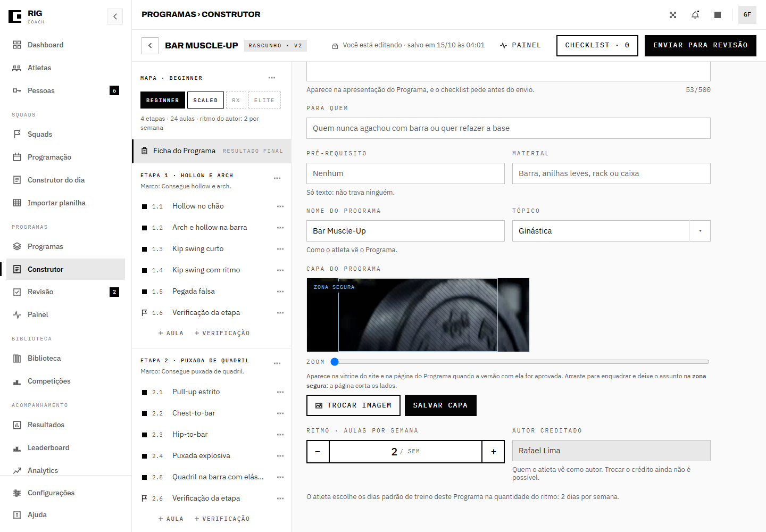Open options menu for Pegada falsa
Viewport: 766px width, 532px height.
[280, 292]
